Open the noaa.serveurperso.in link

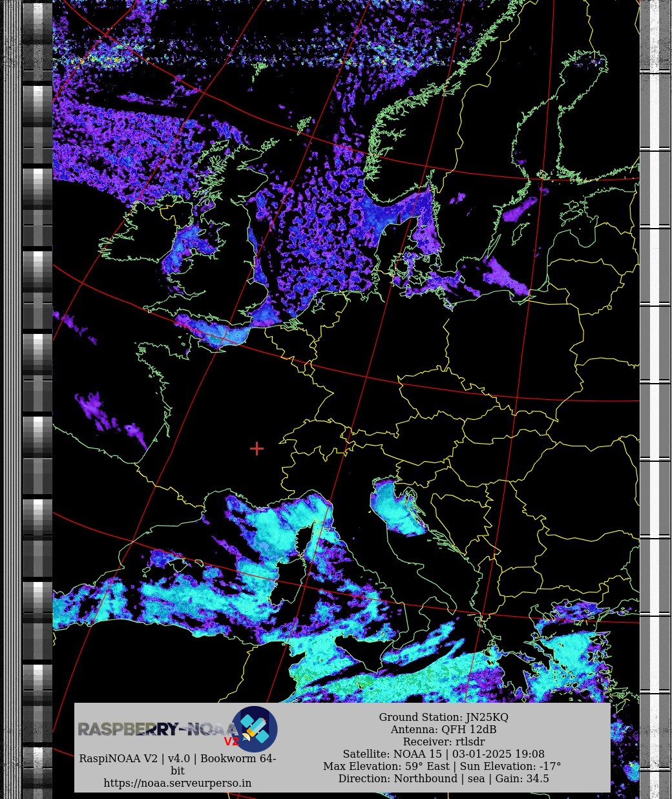[x=178, y=783]
